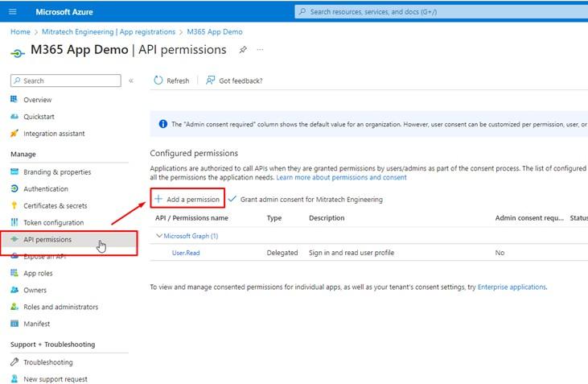This screenshot has height=384, width=588.
Task: Click the Troubleshooting wrench icon
Action: point(14,361)
